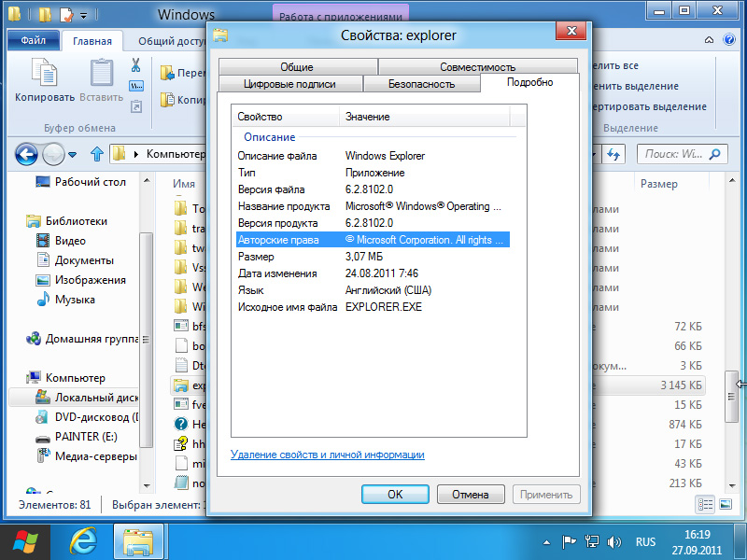Click the Значение column header

[x=425, y=117]
